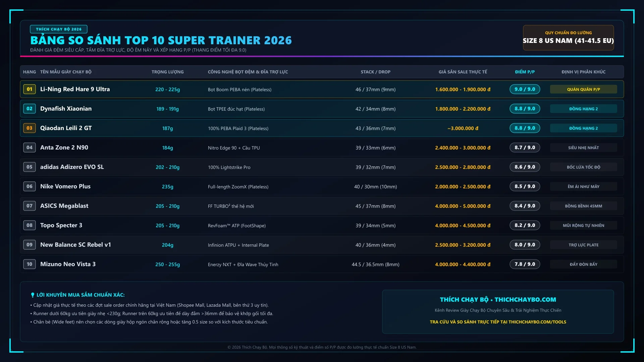
Task: Click the MŨI RỘNG TỰ NHIÊN badge
Action: [x=583, y=225]
